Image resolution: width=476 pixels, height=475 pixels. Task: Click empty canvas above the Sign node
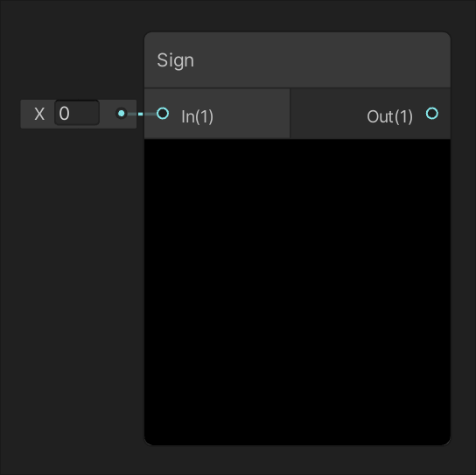pyautogui.click(x=297, y=15)
